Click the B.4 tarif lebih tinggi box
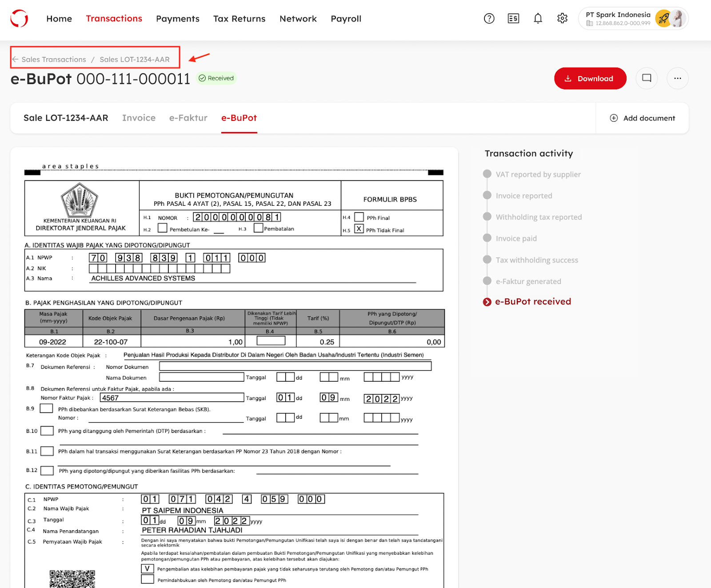The image size is (711, 588). click(x=271, y=341)
